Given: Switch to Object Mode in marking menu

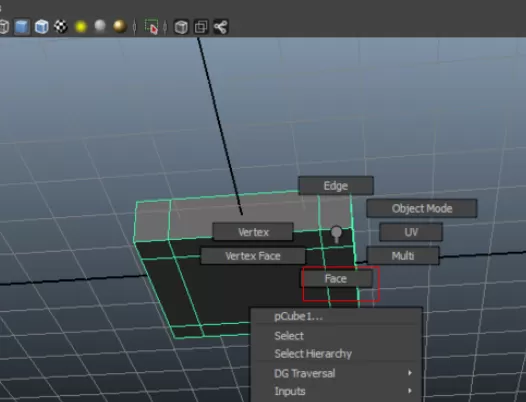Looking at the screenshot, I should [x=422, y=208].
